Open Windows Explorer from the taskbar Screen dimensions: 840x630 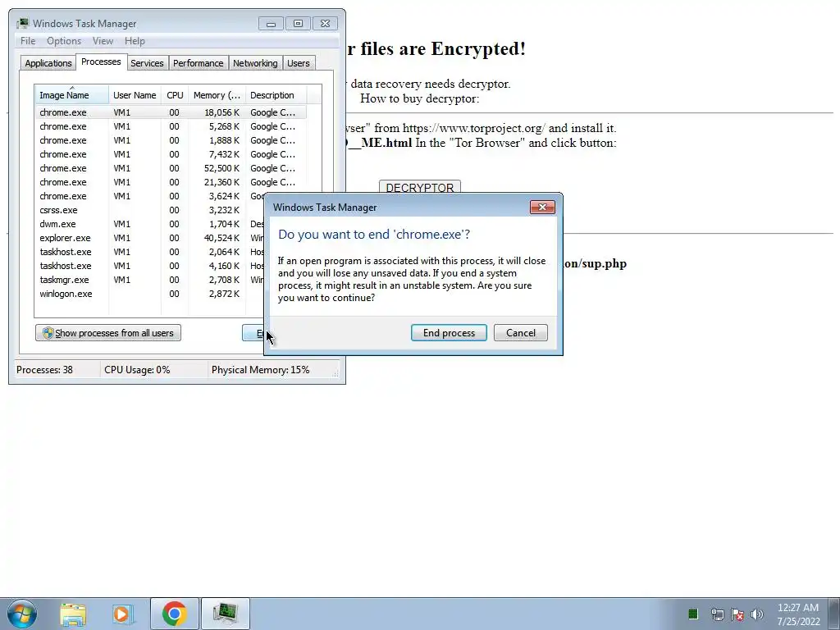tap(73, 614)
